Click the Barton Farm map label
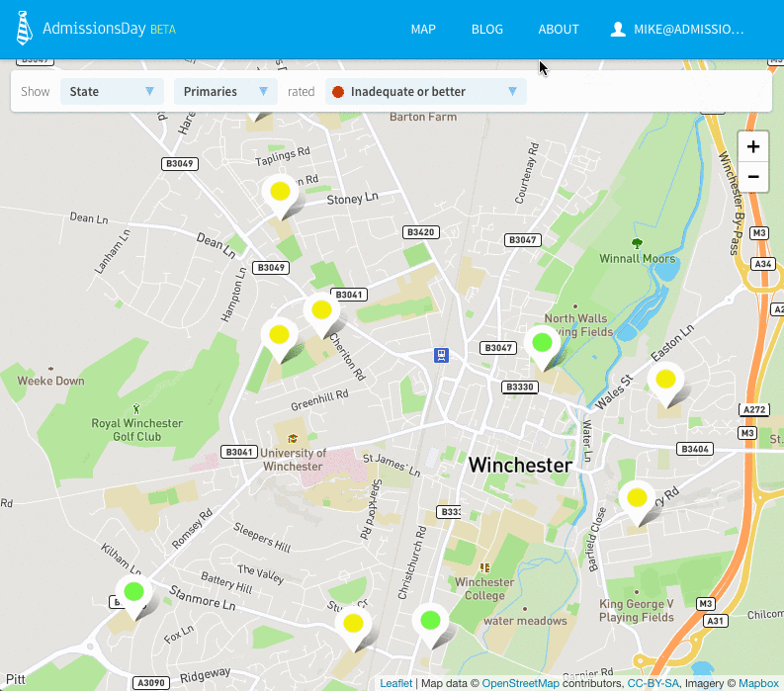Screen dimensions: 784x691 click(423, 117)
